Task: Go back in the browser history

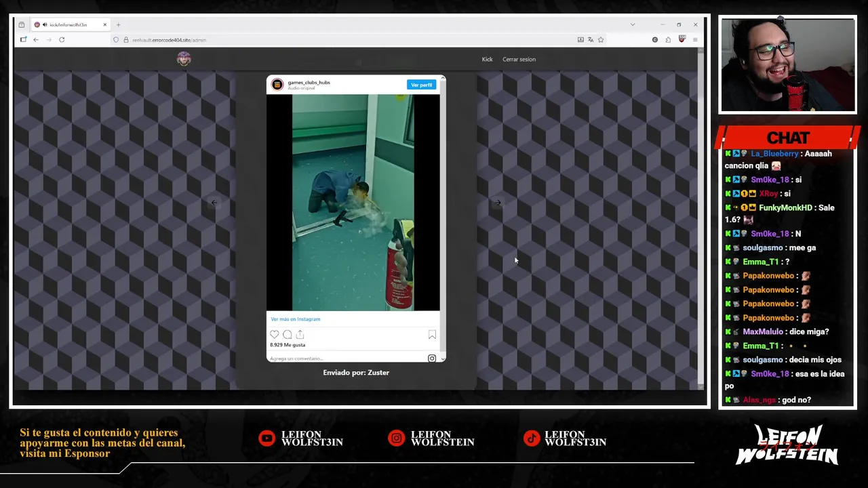Action: tap(36, 40)
